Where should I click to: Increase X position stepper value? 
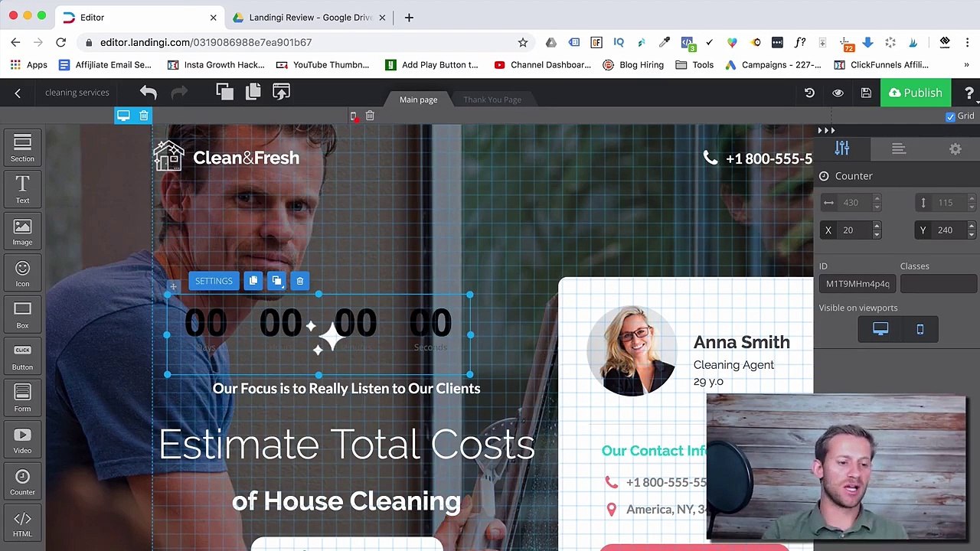[x=877, y=226]
